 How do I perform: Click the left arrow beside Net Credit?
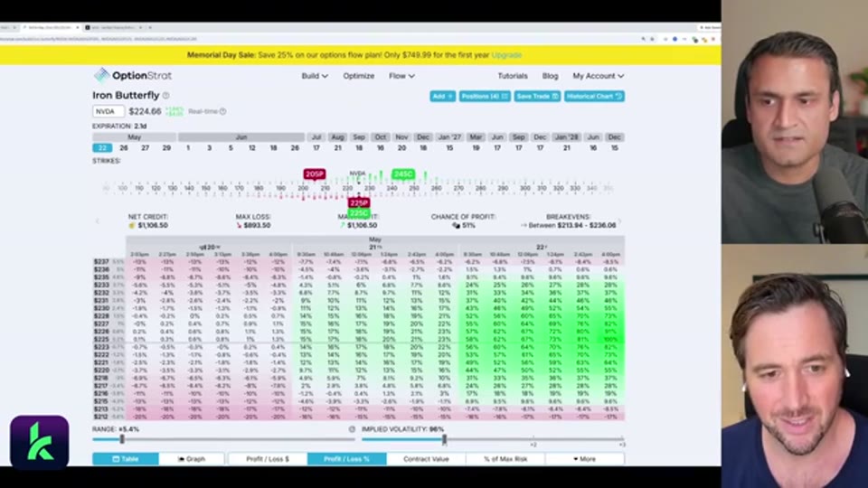click(x=98, y=221)
